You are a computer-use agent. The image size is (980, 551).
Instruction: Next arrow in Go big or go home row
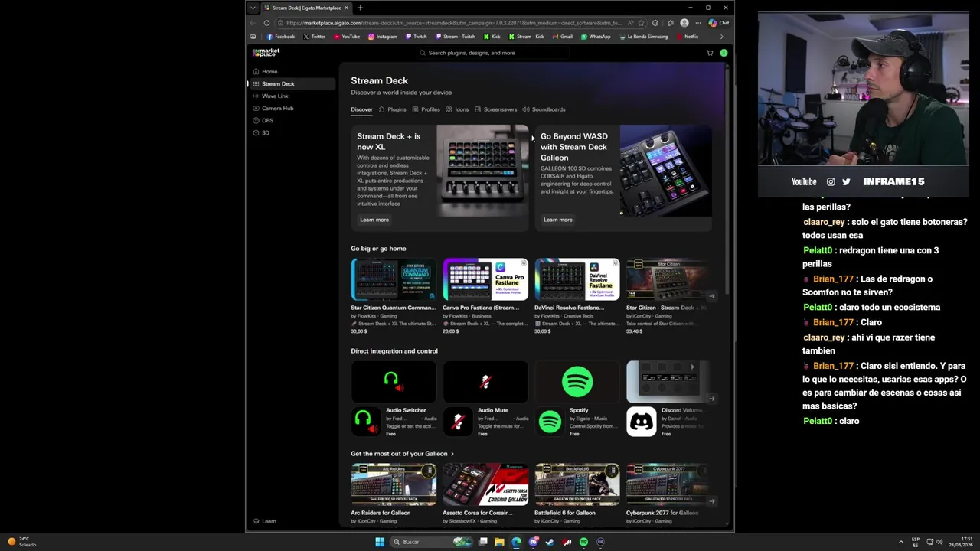711,296
